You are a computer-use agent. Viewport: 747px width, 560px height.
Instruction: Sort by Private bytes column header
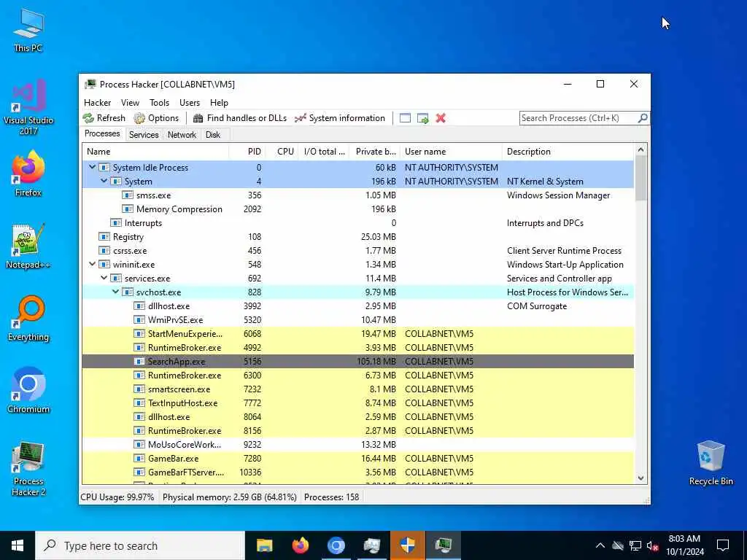point(376,152)
